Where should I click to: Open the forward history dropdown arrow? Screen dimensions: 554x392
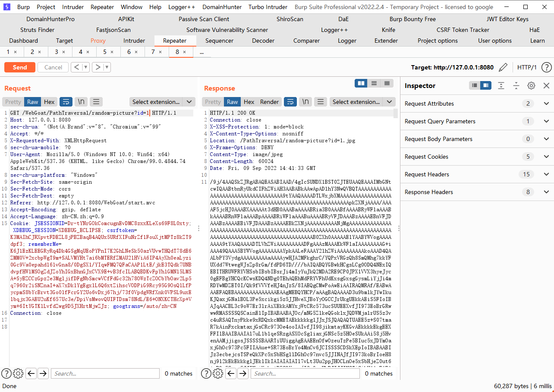coord(107,67)
